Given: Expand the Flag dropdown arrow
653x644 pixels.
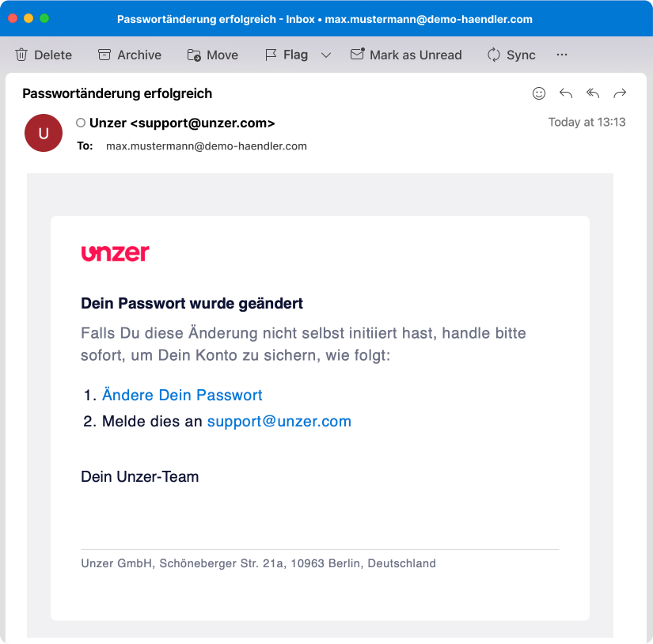Looking at the screenshot, I should 326,55.
